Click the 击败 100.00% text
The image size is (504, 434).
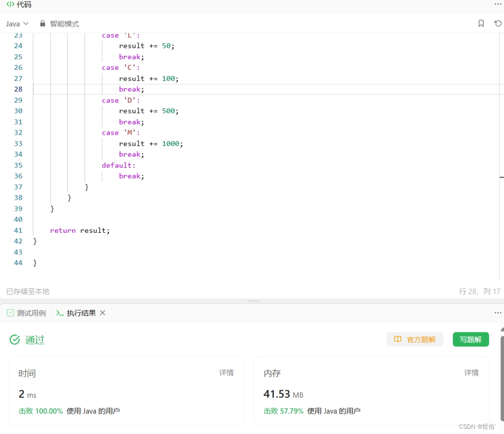click(x=41, y=411)
